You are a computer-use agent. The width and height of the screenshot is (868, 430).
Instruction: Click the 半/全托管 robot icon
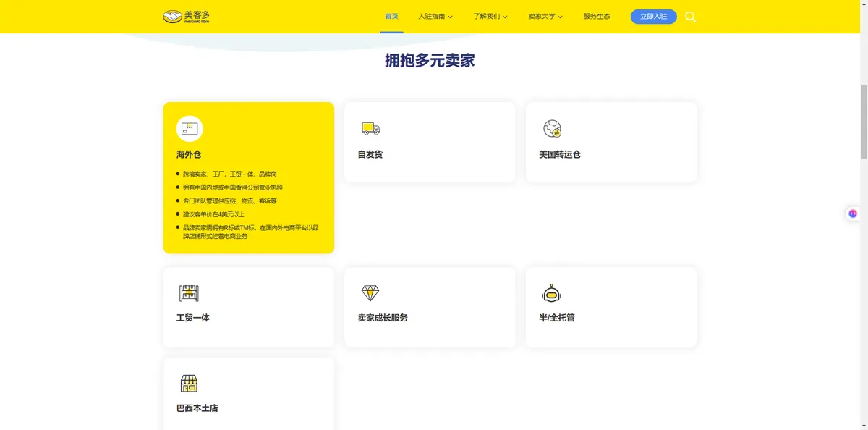552,292
